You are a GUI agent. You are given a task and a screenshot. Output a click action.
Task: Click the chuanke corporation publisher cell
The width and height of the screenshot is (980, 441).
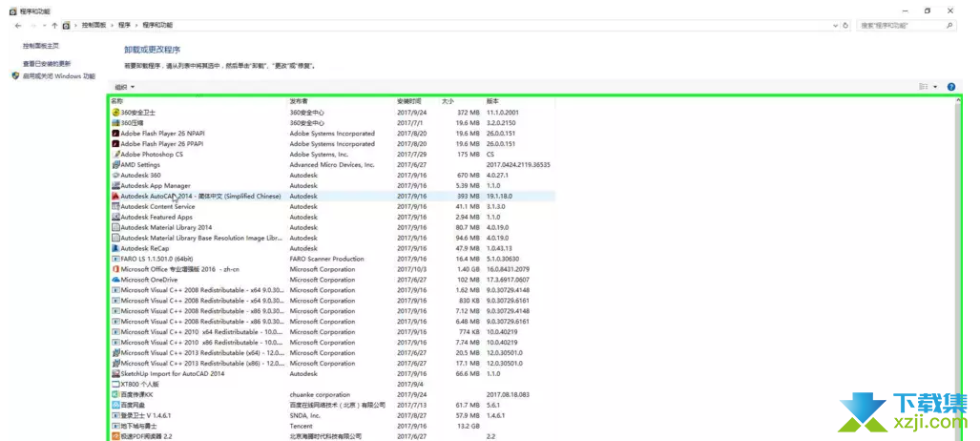(320, 395)
